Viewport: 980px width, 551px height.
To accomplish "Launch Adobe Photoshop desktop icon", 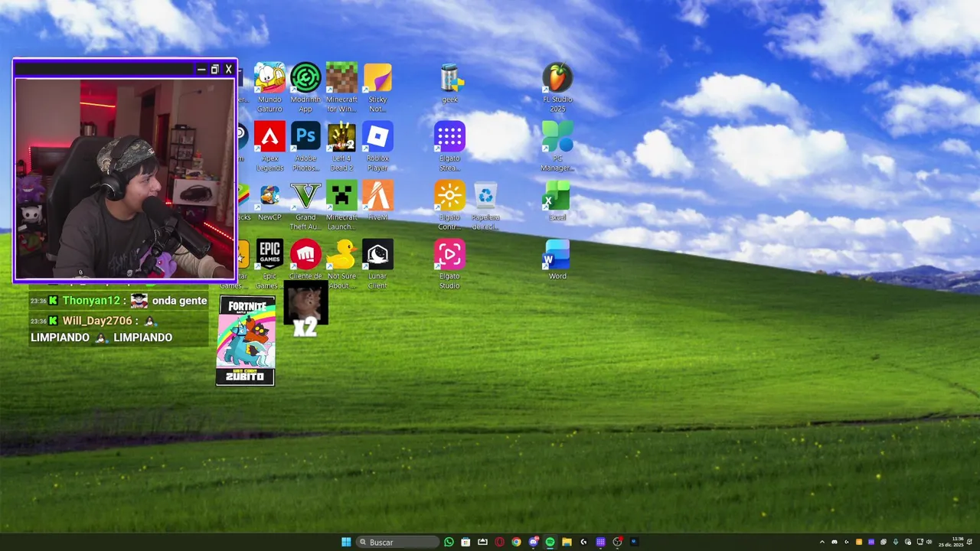I will [x=305, y=146].
